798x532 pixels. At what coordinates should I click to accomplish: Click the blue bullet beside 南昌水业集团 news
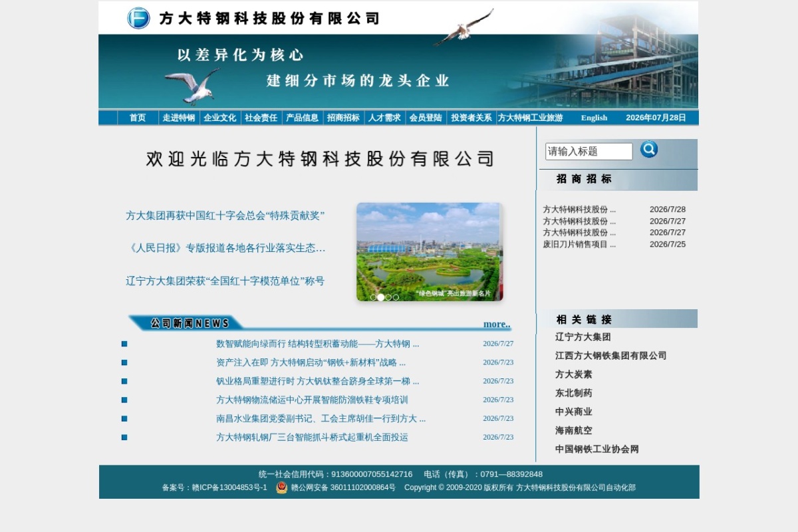pos(124,418)
